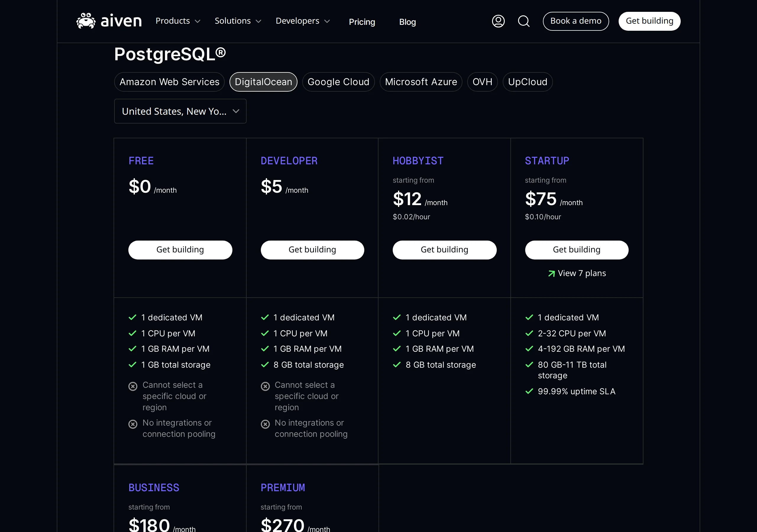The height and width of the screenshot is (532, 757).
Task: Click the checkmark by 4-192 GB RAM per VM
Action: (x=529, y=349)
